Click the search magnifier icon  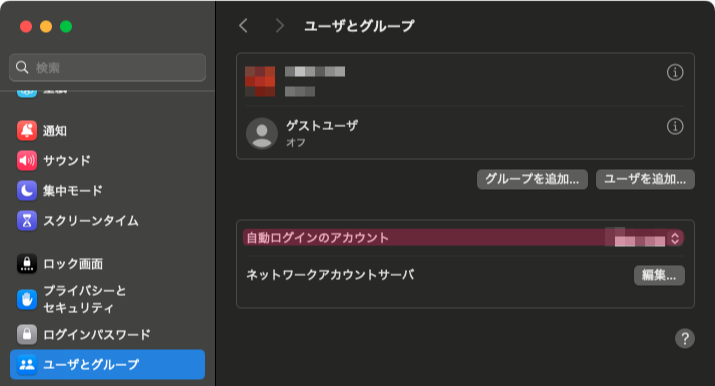[22, 67]
